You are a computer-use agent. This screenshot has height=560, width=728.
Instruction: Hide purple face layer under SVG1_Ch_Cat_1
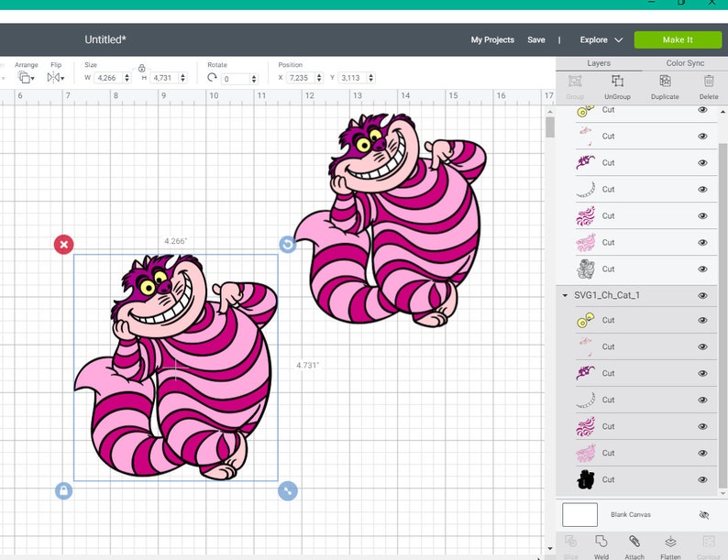pos(702,373)
